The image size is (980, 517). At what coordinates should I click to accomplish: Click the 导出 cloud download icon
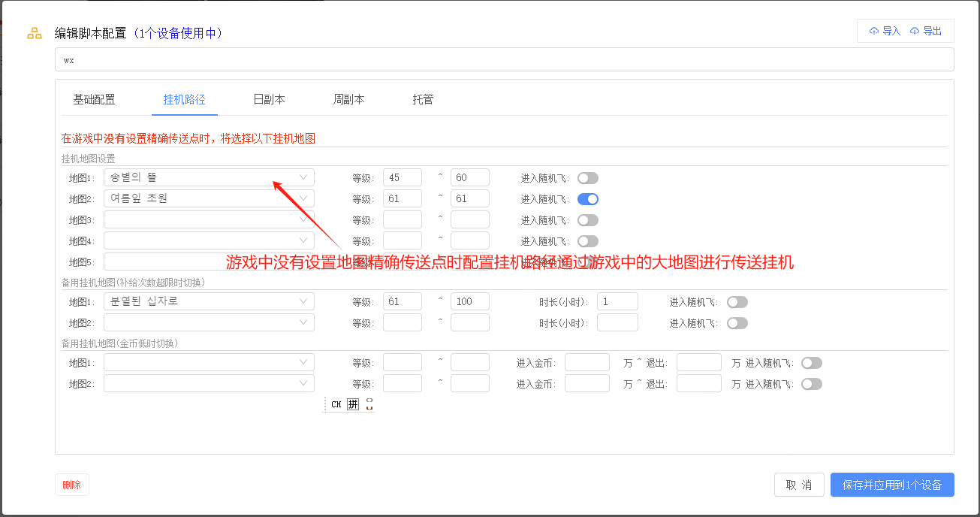tap(915, 31)
